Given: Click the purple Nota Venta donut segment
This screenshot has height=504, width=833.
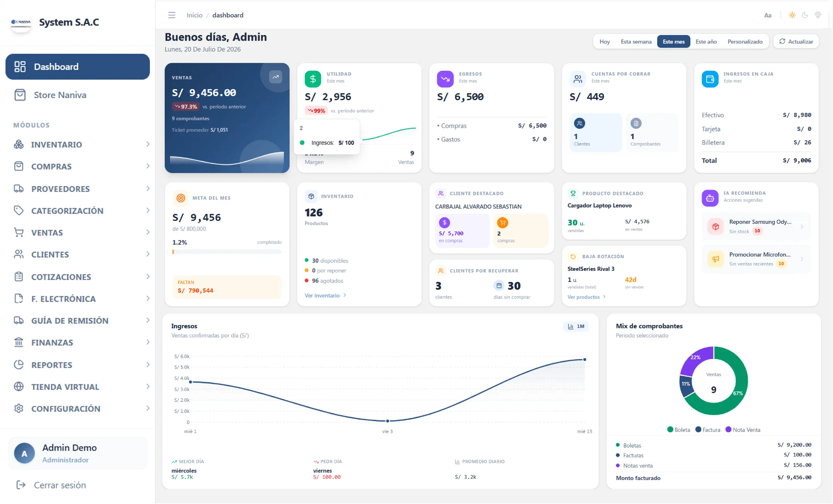Looking at the screenshot, I should (x=696, y=358).
